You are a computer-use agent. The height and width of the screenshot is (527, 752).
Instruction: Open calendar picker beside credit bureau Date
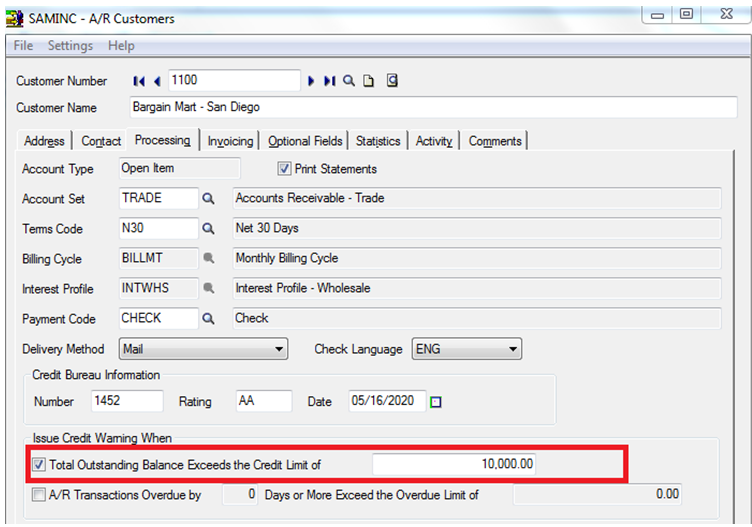[435, 402]
